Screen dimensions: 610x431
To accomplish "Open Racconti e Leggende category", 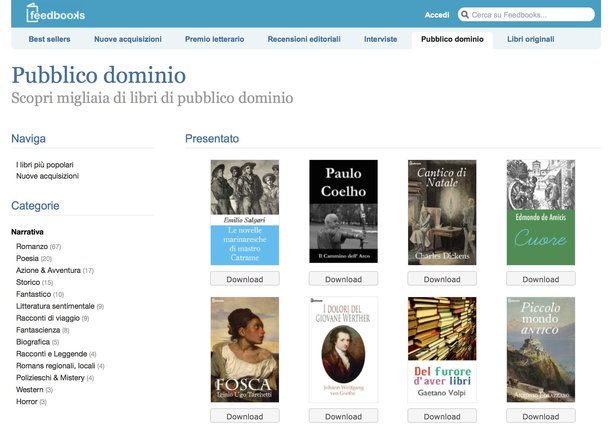I will [51, 354].
